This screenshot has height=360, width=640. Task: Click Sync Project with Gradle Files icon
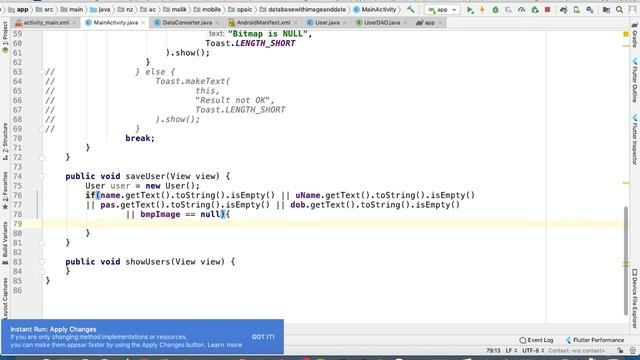click(564, 9)
